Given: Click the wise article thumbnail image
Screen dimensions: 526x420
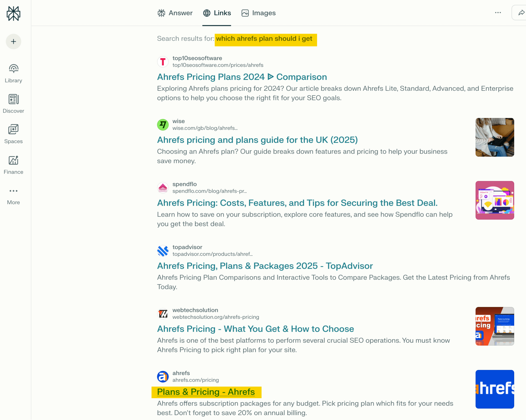Looking at the screenshot, I should click(494, 137).
